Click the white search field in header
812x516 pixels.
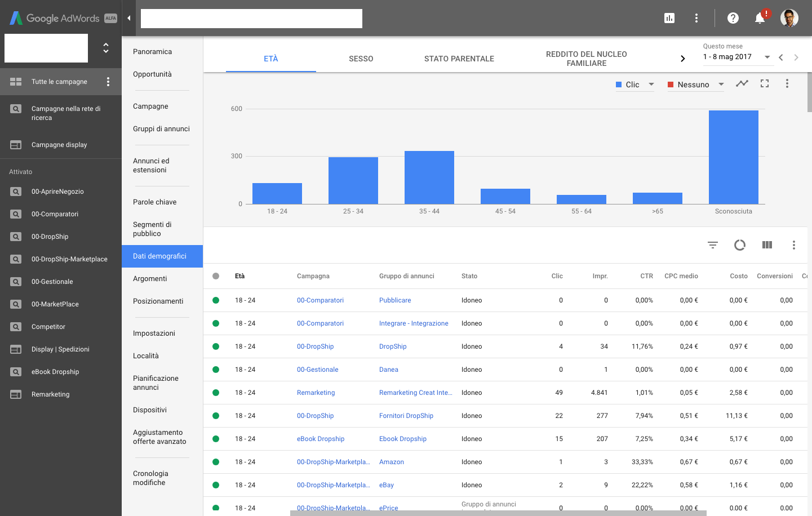(251, 19)
